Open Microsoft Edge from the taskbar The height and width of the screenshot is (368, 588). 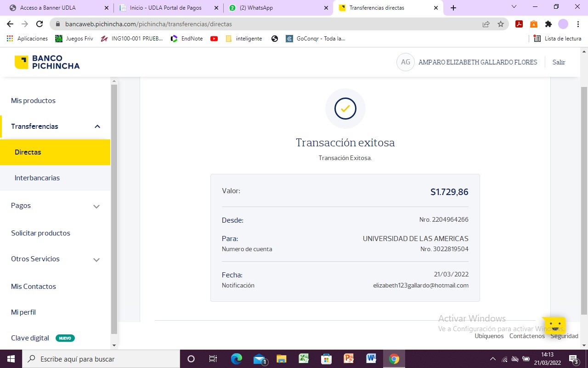click(x=236, y=359)
